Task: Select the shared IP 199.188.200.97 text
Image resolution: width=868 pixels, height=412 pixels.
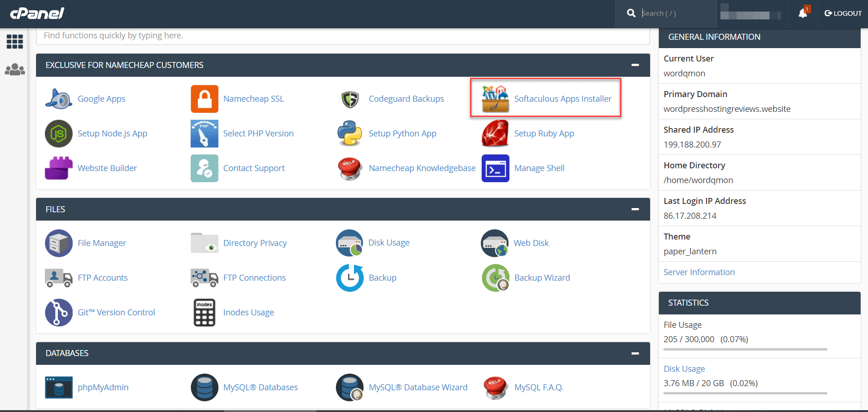Action: pos(692,145)
